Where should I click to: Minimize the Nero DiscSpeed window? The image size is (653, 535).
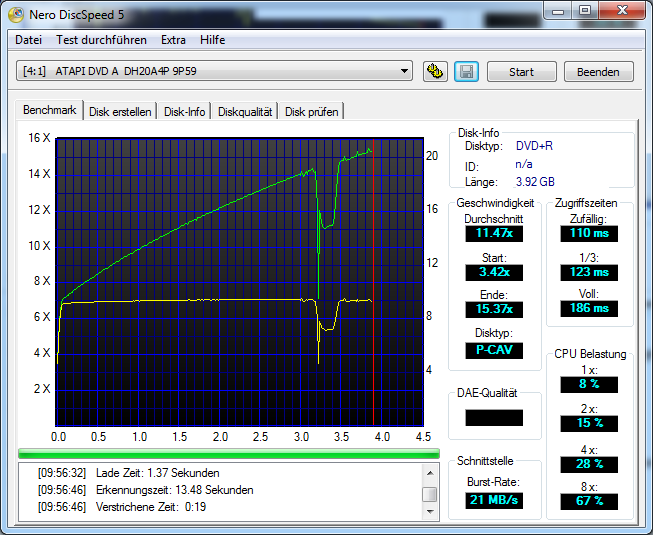(x=558, y=11)
